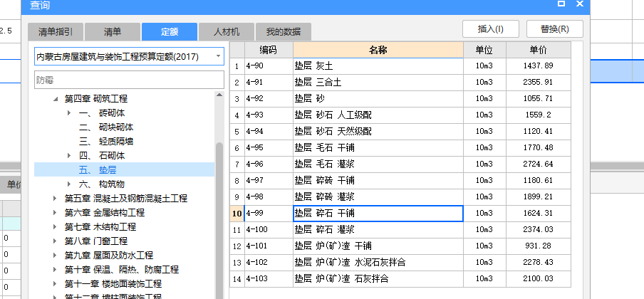
Task: Expand the 四、石砌体 tree node
Action: (x=69, y=155)
